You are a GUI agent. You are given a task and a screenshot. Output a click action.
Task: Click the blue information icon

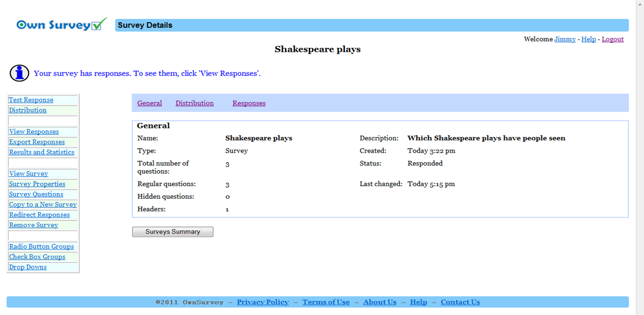click(x=19, y=73)
